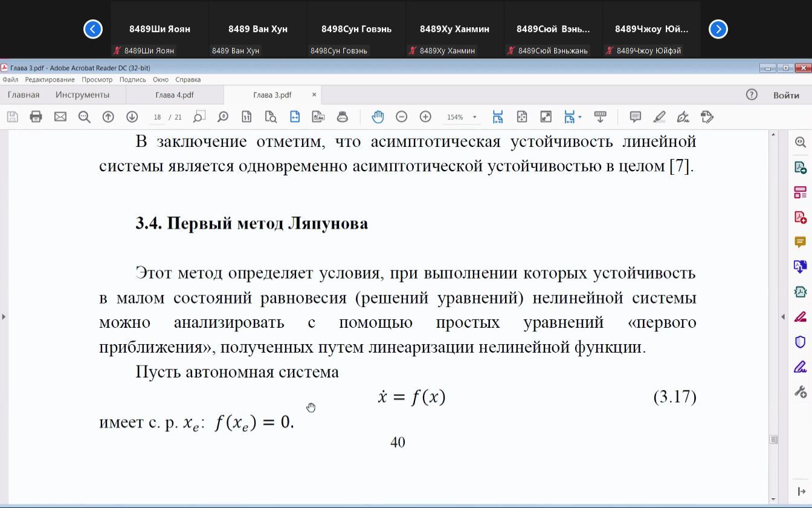Screen dimensions: 812x508
Task: Click the Zoom In icon
Action: [425, 117]
